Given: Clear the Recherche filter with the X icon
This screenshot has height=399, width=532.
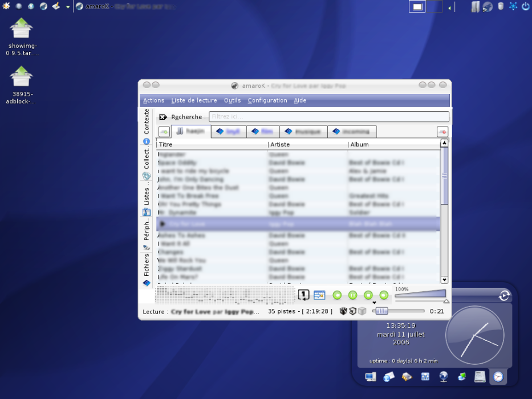Looking at the screenshot, I should [x=163, y=117].
